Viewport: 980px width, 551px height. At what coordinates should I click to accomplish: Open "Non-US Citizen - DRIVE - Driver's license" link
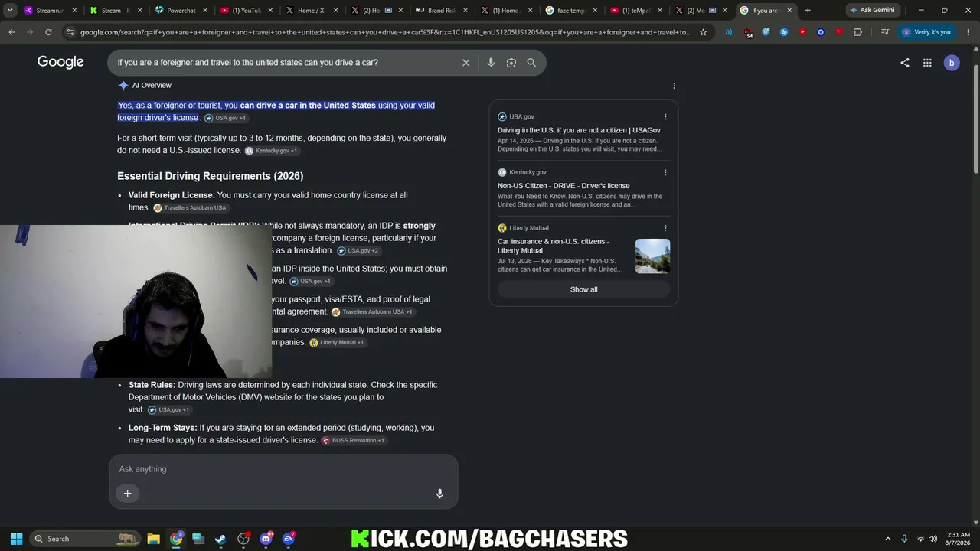pyautogui.click(x=563, y=186)
